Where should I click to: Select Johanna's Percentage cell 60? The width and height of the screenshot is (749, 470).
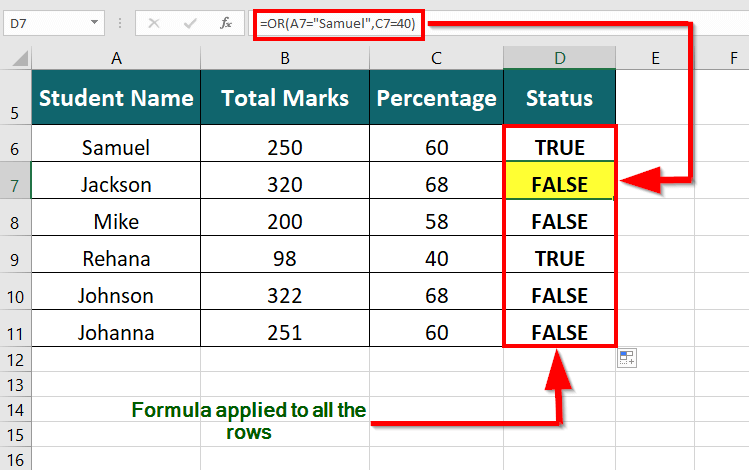tap(437, 329)
